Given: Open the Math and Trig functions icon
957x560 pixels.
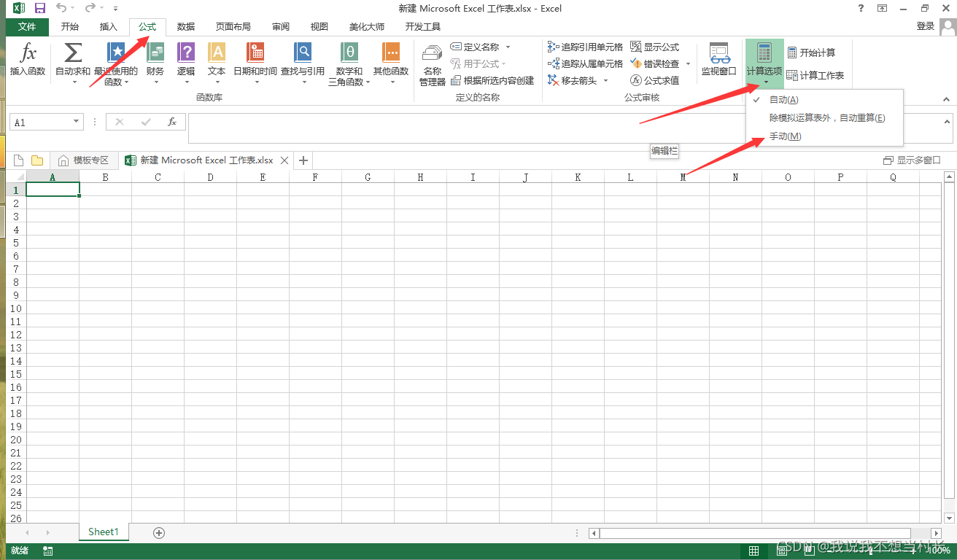Looking at the screenshot, I should [349, 53].
